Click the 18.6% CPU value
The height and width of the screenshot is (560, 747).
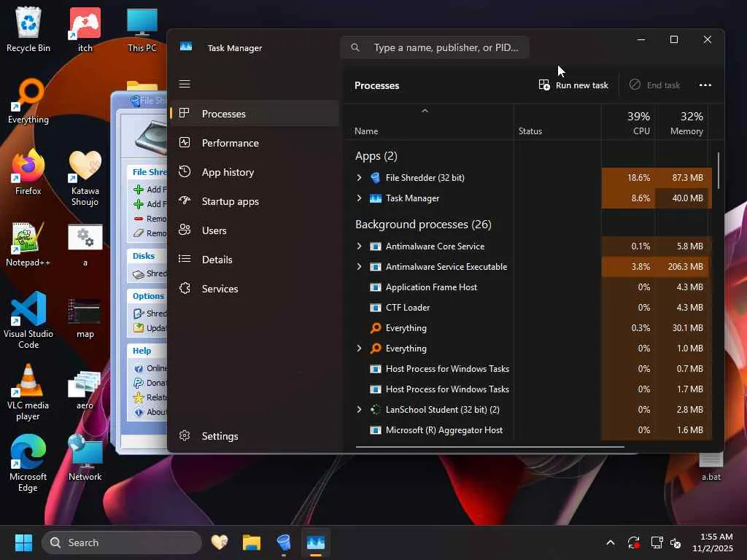click(638, 178)
